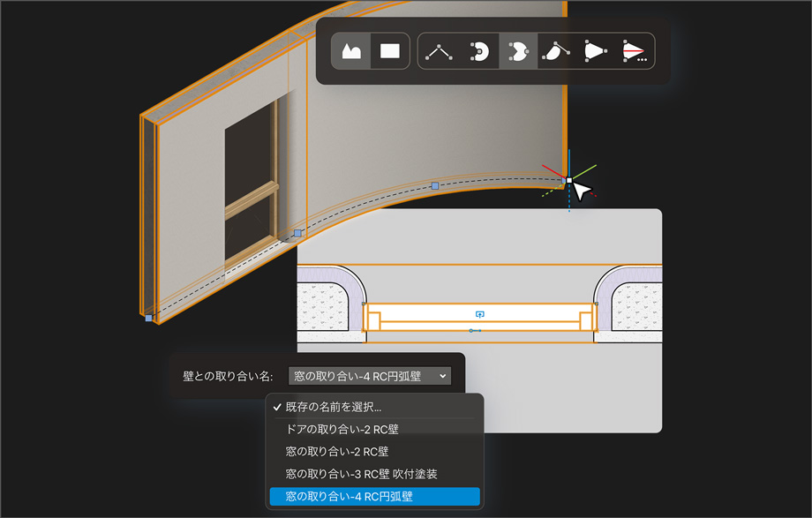The width and height of the screenshot is (812, 518).
Task: Select the freeform wall shape mode icon
Action: tap(351, 51)
